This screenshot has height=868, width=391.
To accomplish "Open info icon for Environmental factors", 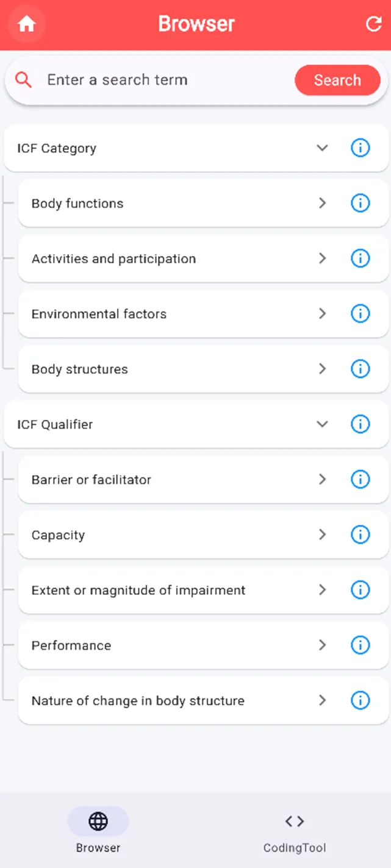I will point(361,314).
